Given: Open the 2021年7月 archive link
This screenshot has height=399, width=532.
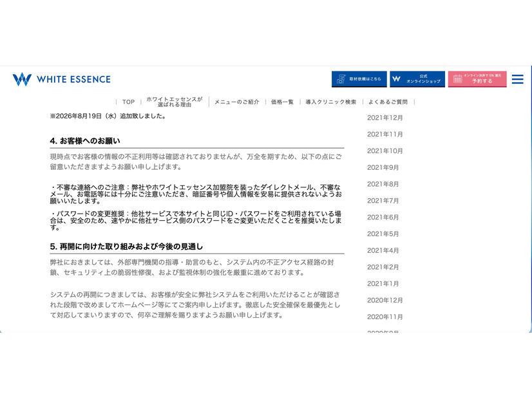Looking at the screenshot, I should pos(383,201).
